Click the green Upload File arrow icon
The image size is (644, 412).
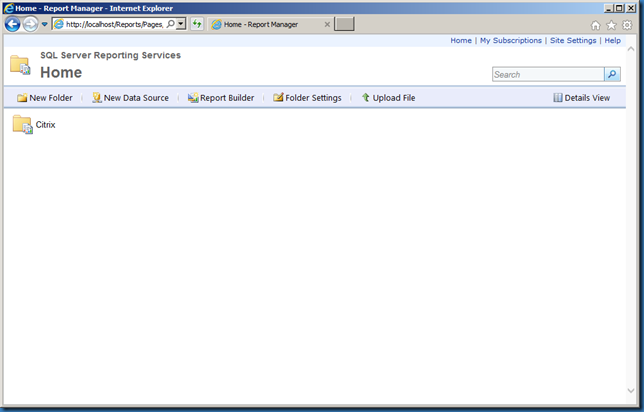366,97
